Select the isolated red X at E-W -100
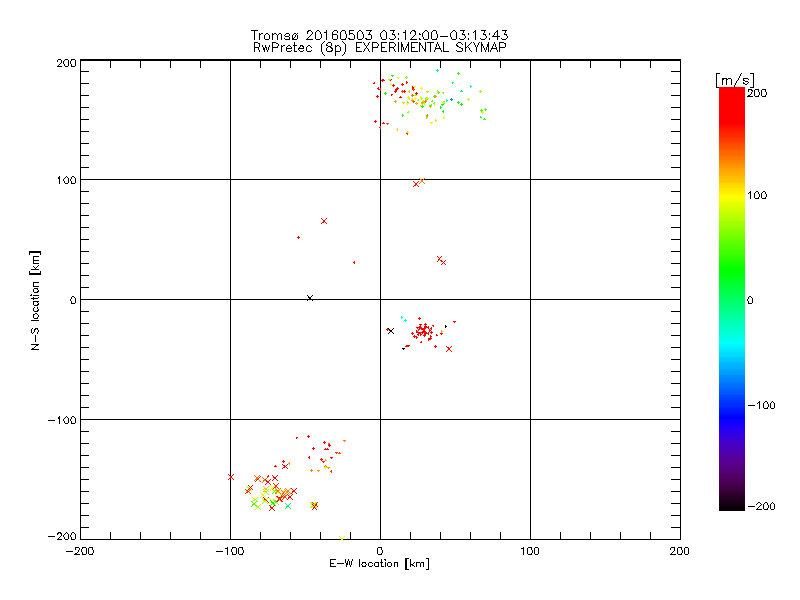The image size is (800, 600). (231, 477)
